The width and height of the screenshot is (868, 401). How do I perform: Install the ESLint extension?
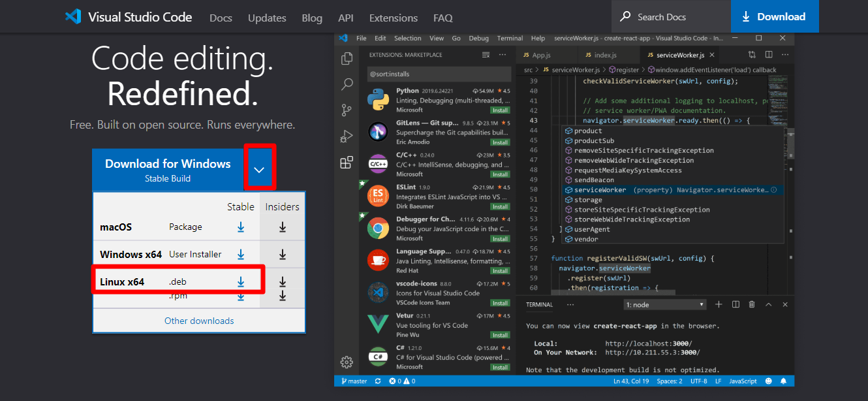tap(501, 206)
